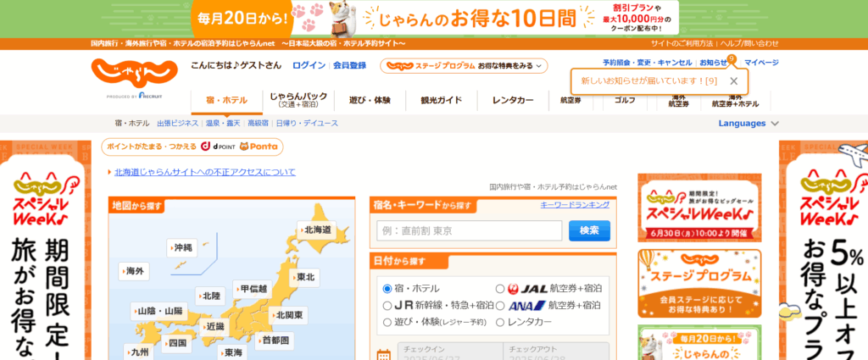Open the チェックイン date field
The height and width of the screenshot is (360, 868).
point(450,352)
